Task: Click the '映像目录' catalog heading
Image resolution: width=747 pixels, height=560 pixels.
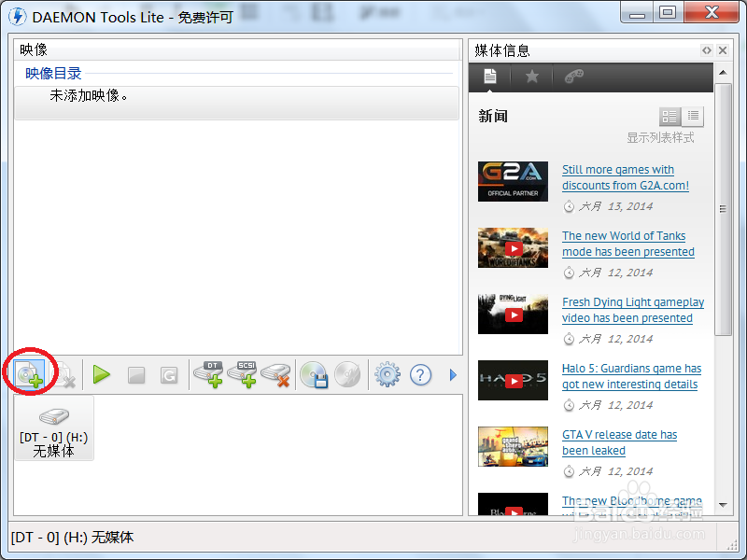Action: click(x=53, y=74)
